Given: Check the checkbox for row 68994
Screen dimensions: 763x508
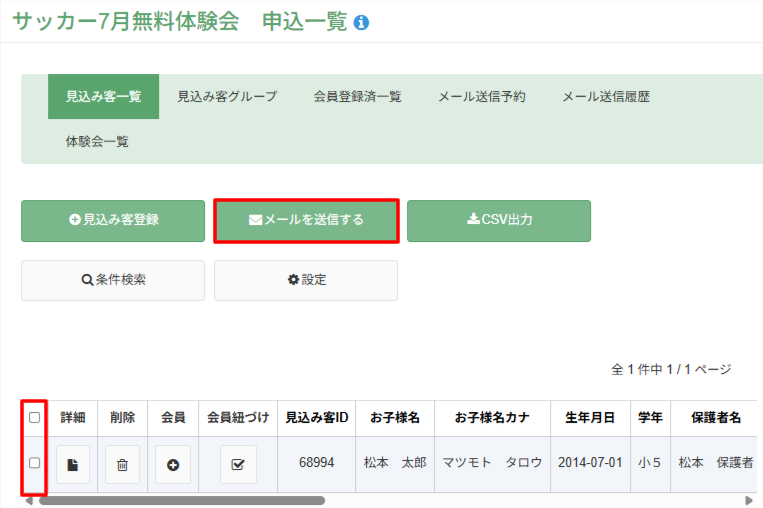Looking at the screenshot, I should point(35,463).
